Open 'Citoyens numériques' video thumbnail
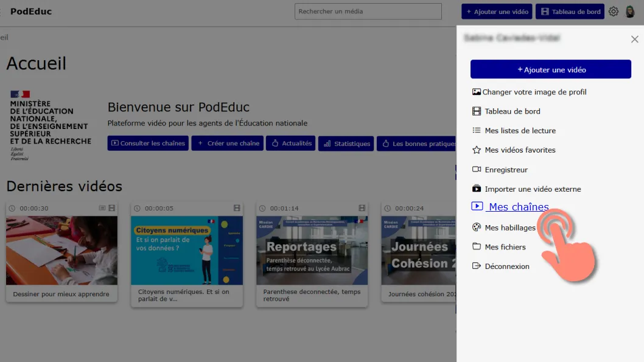The image size is (644, 362). click(187, 251)
